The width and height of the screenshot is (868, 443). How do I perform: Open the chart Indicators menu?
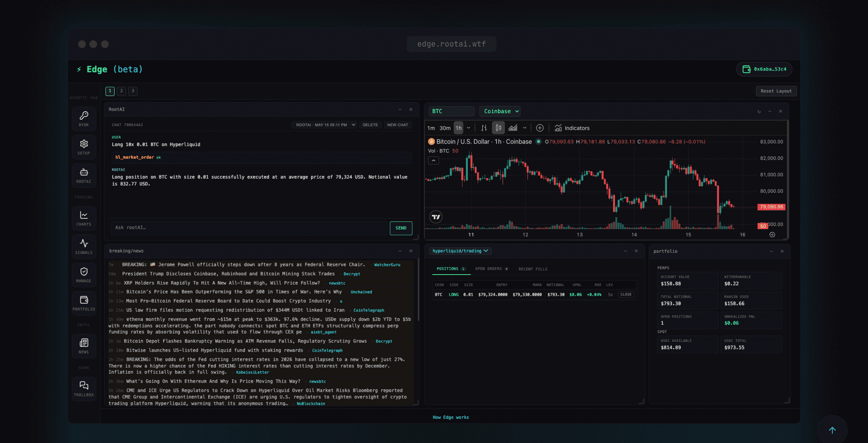[572, 128]
